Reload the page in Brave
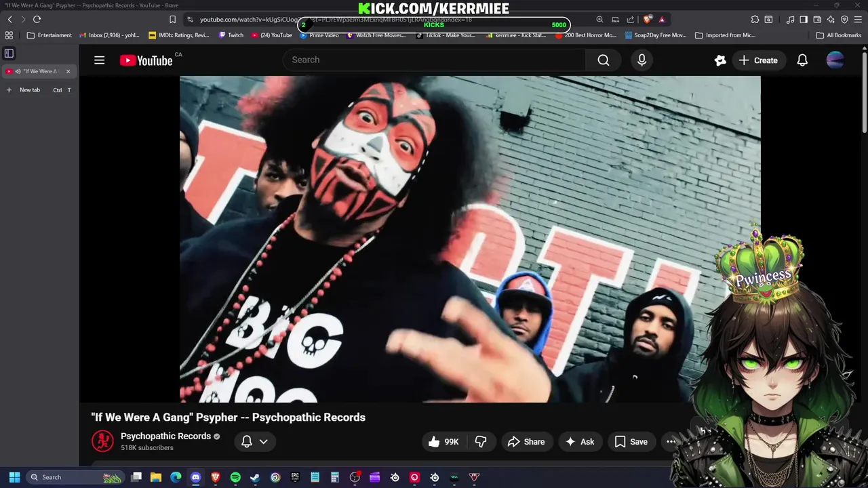868x488 pixels. point(37,20)
